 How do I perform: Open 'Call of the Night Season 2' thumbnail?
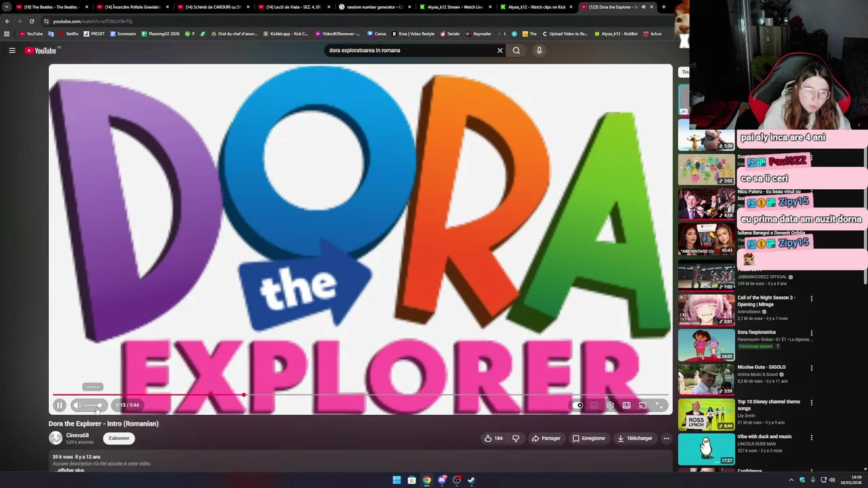point(706,310)
